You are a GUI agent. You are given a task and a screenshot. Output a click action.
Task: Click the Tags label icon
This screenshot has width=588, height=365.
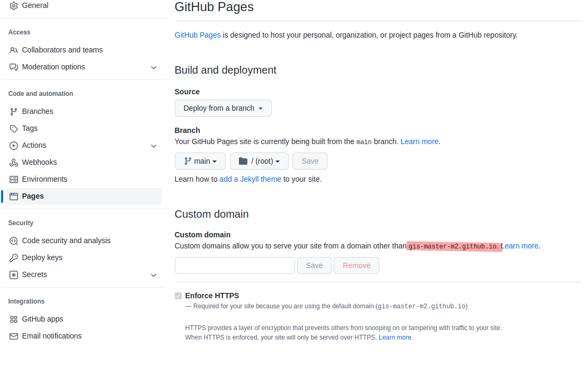(x=13, y=129)
